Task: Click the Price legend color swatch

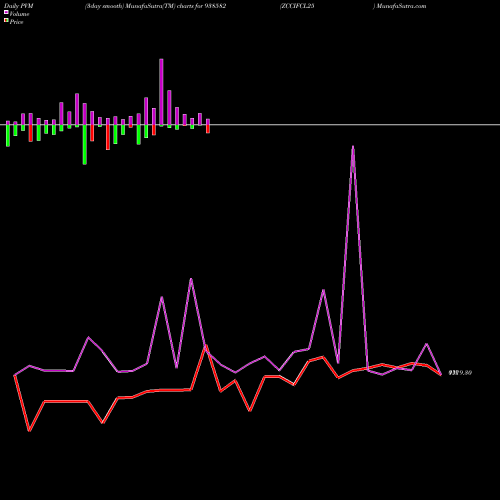Action: [x=6, y=21]
